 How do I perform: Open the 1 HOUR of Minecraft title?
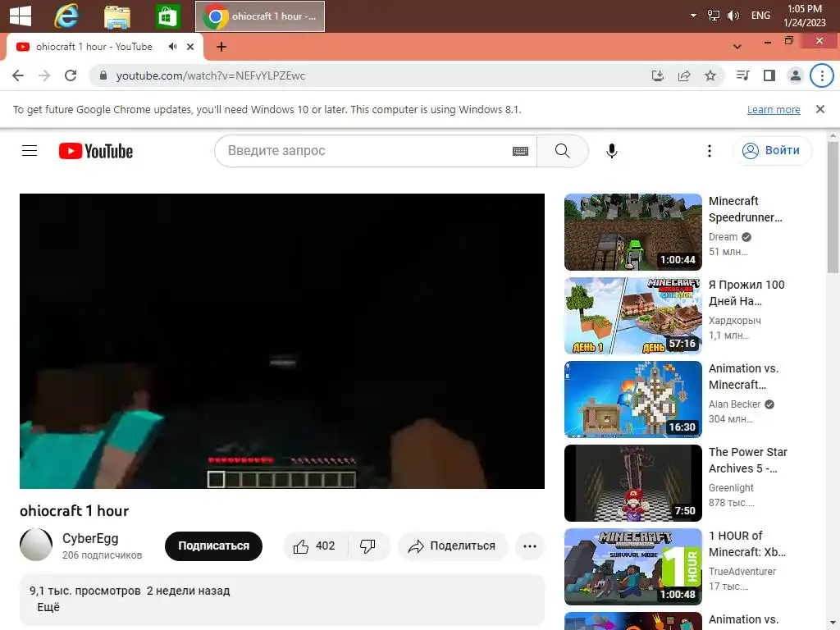[746, 543]
